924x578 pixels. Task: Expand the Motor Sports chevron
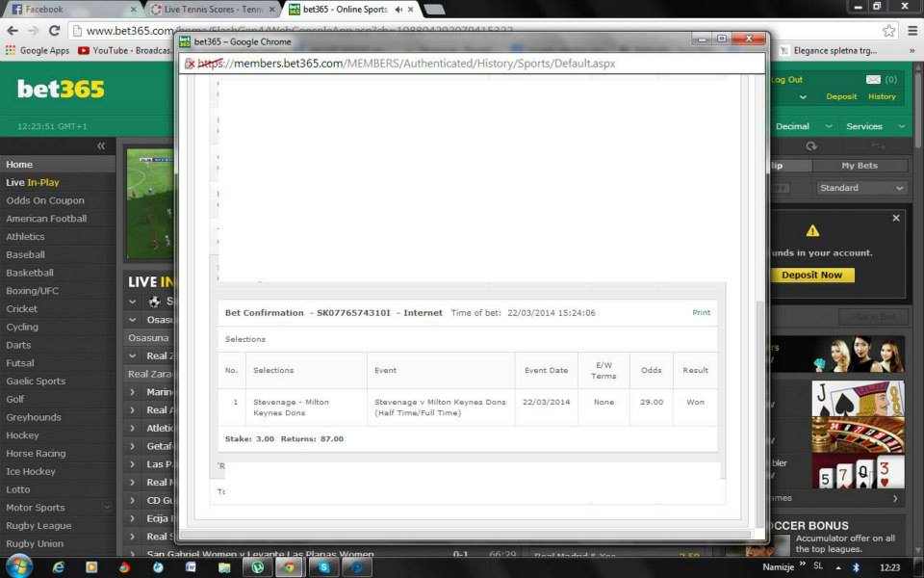pyautogui.click(x=107, y=508)
